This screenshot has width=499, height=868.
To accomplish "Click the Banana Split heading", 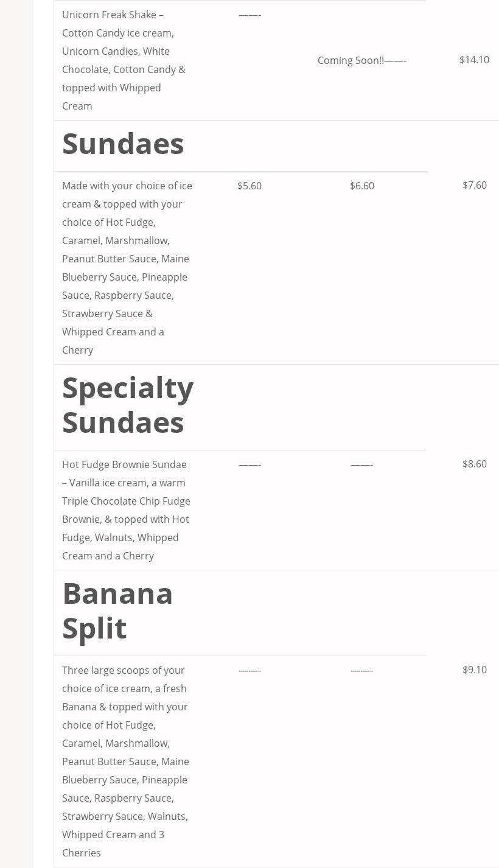I will coord(117,611).
